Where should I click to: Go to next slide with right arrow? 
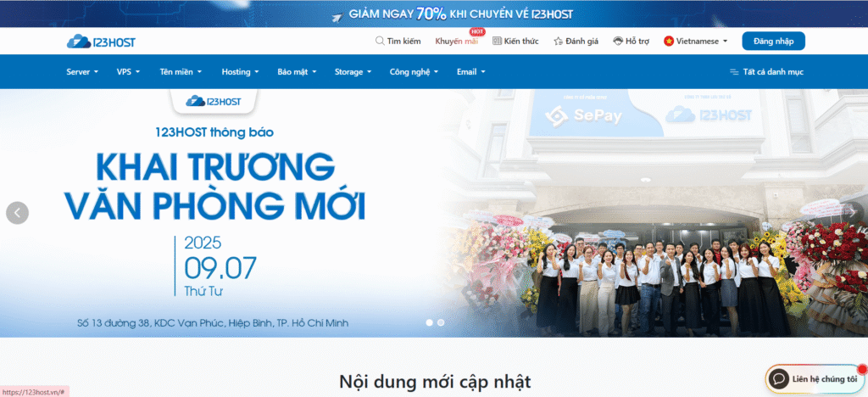[854, 213]
